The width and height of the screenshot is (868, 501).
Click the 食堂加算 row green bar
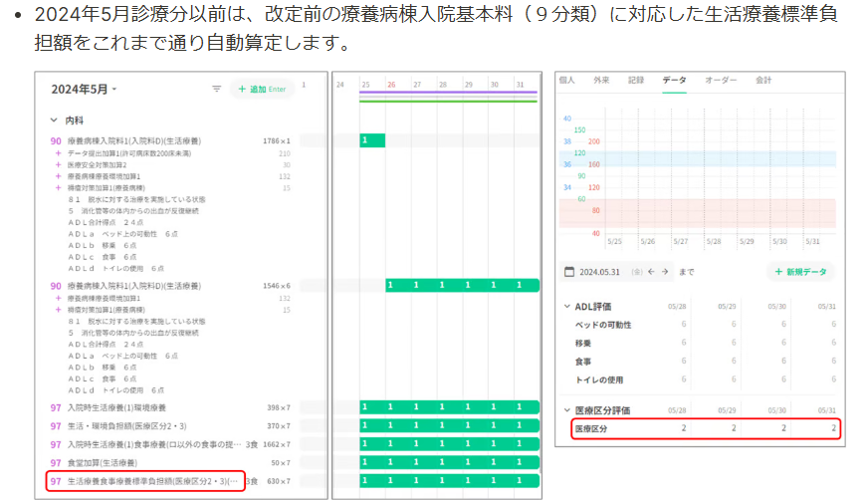[450, 462]
